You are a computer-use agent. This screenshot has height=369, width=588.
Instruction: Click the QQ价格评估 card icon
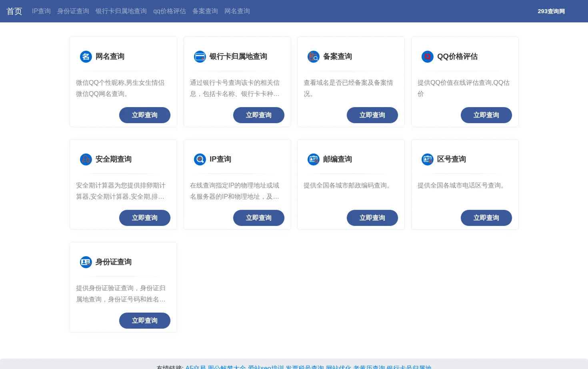pos(428,57)
